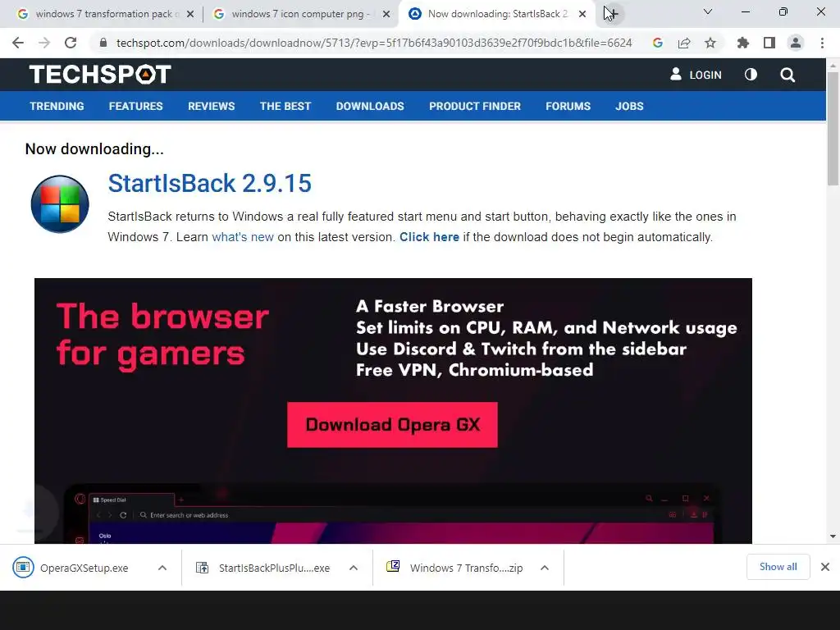Viewport: 840px width, 630px height.
Task: Expand Windows 7 Transfo zip options arrow
Action: pos(545,568)
